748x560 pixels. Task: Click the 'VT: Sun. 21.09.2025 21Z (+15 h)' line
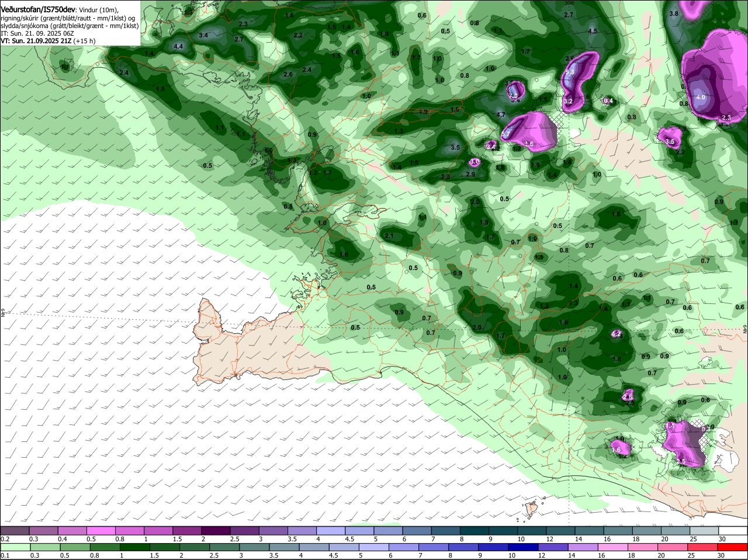pos(48,41)
